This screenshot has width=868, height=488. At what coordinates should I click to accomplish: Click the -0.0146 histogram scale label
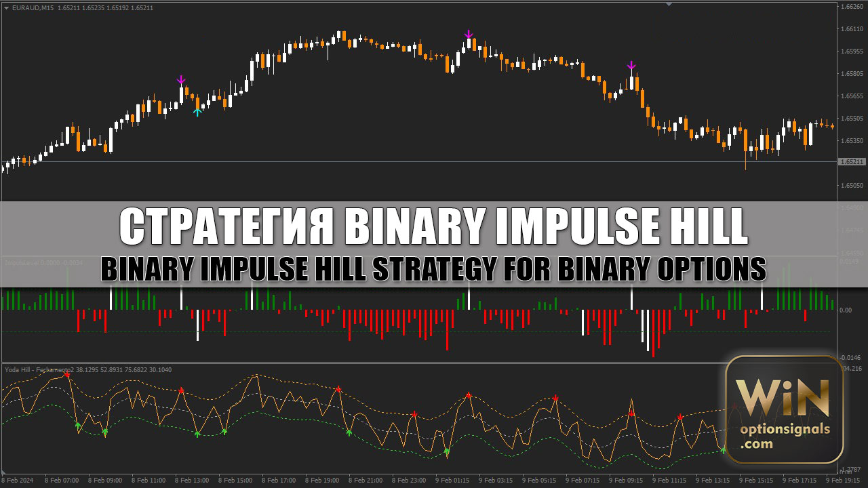click(x=850, y=357)
